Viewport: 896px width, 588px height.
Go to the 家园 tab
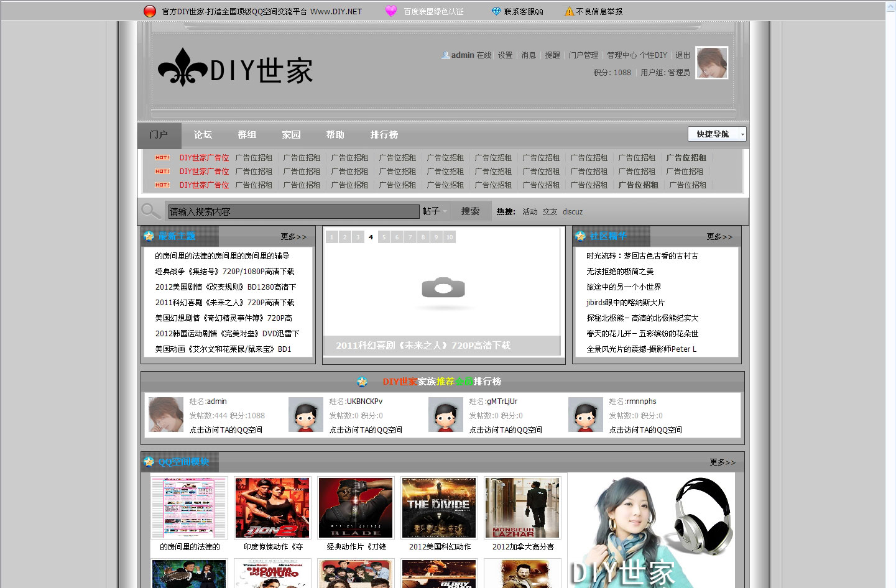coord(291,135)
